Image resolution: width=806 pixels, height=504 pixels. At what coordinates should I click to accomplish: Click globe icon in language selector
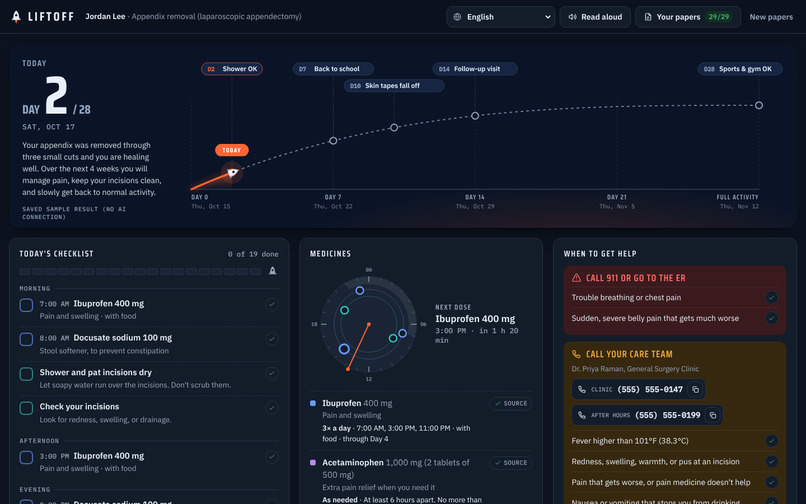(457, 17)
